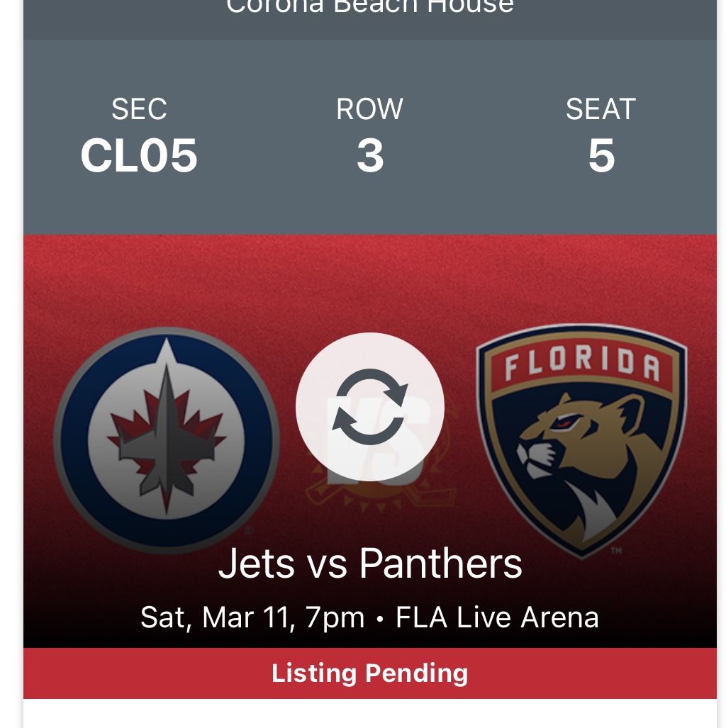Tap the row number 3
Screen dimensions: 726x728
click(370, 156)
